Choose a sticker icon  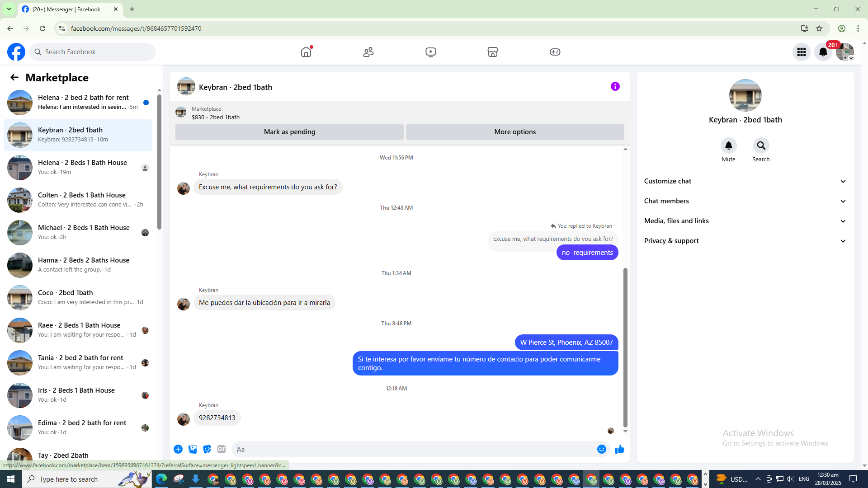tap(207, 449)
